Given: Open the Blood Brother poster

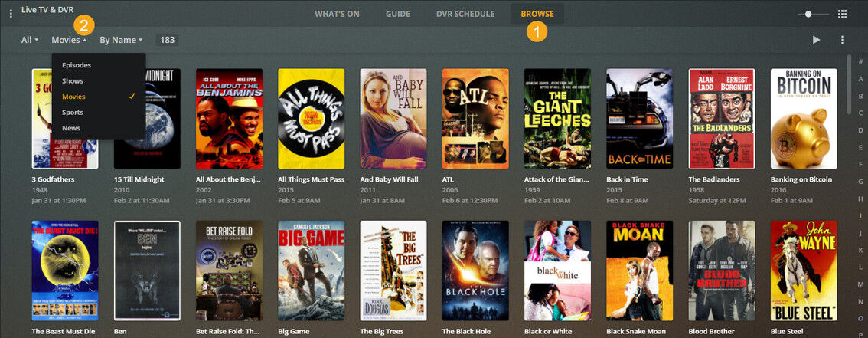Looking at the screenshot, I should [721, 271].
